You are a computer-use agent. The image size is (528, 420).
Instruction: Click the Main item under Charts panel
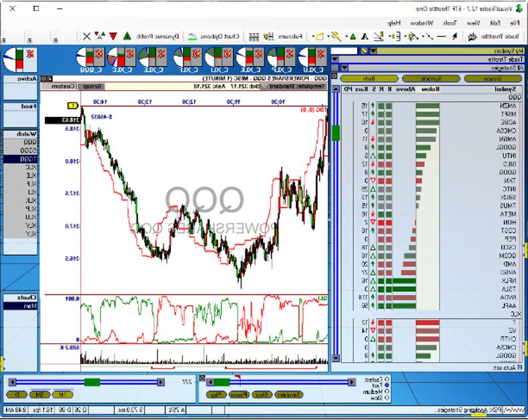[x=20, y=306]
